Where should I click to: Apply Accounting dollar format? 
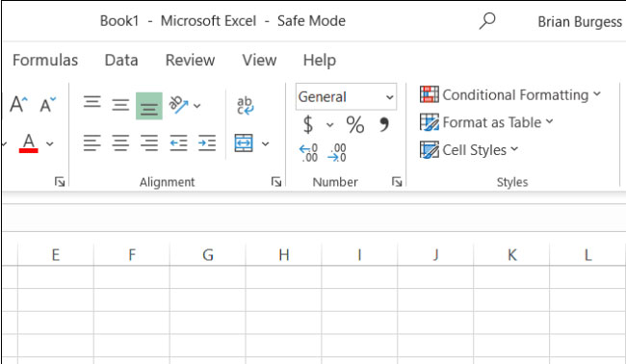point(308,124)
